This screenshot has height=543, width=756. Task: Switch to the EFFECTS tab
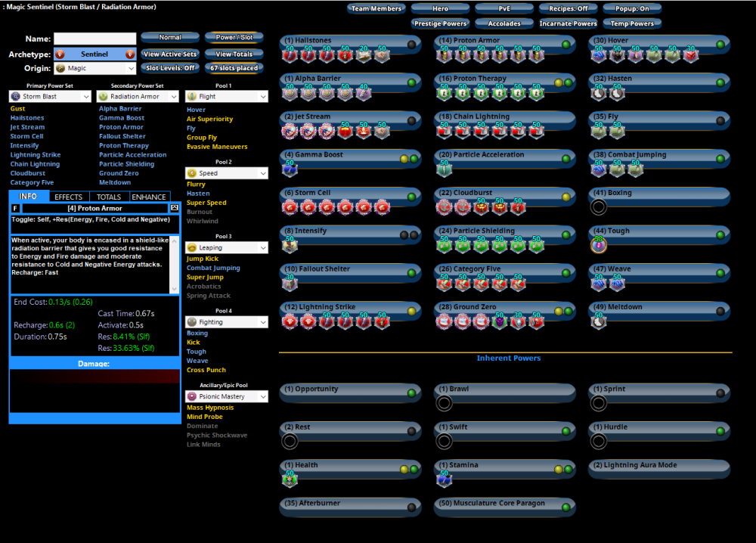69,197
